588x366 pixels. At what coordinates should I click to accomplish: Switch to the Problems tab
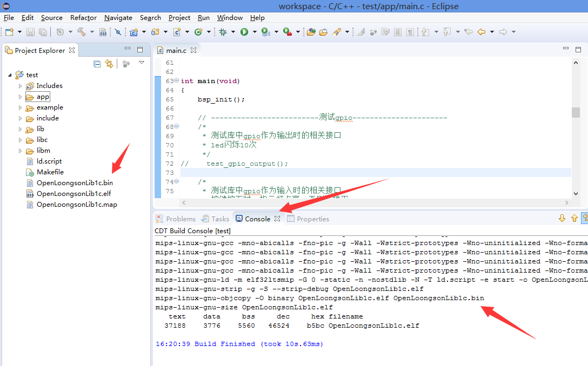point(176,219)
